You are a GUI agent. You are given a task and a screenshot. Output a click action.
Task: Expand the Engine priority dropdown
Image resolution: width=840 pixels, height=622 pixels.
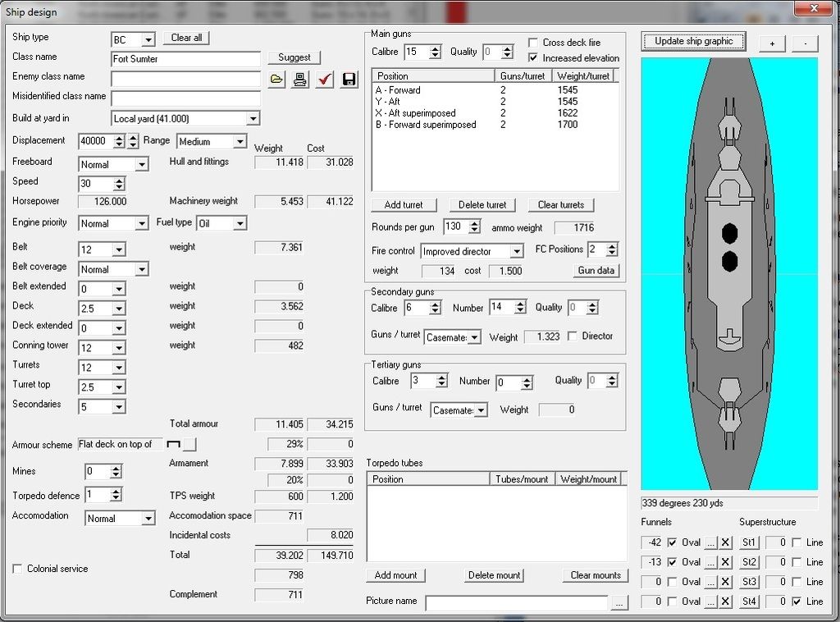(141, 223)
